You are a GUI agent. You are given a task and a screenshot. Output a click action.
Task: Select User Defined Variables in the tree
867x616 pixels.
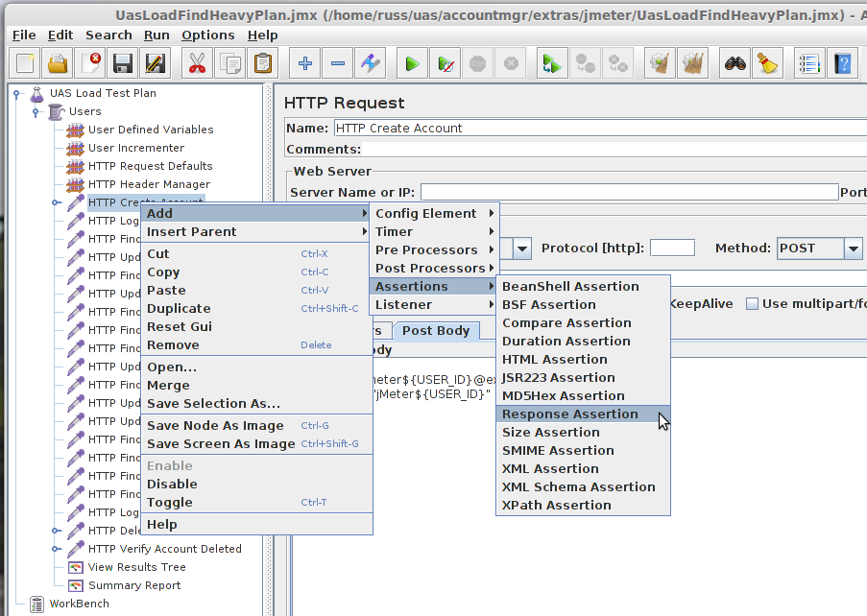pos(151,130)
